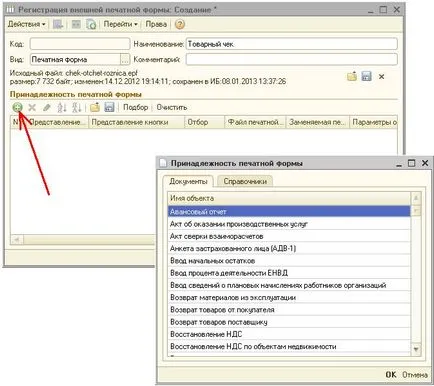Image resolution: width=434 pixels, height=386 pixels.
Task: Close the Принадлежность печатной формы dialog
Action: tap(425, 163)
